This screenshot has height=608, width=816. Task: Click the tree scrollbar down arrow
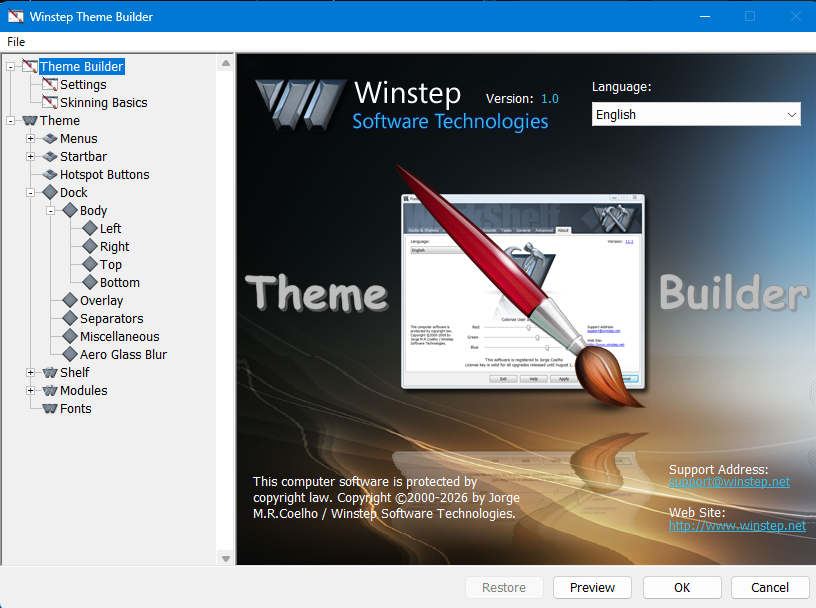(226, 558)
